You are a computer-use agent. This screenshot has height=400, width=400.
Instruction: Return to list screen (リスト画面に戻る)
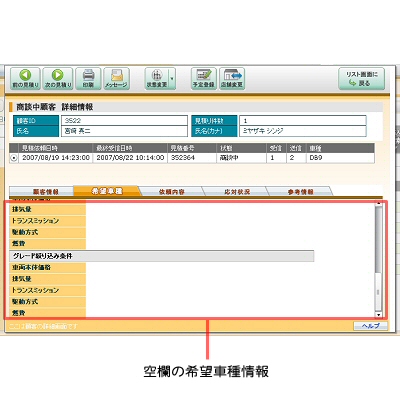click(362, 79)
